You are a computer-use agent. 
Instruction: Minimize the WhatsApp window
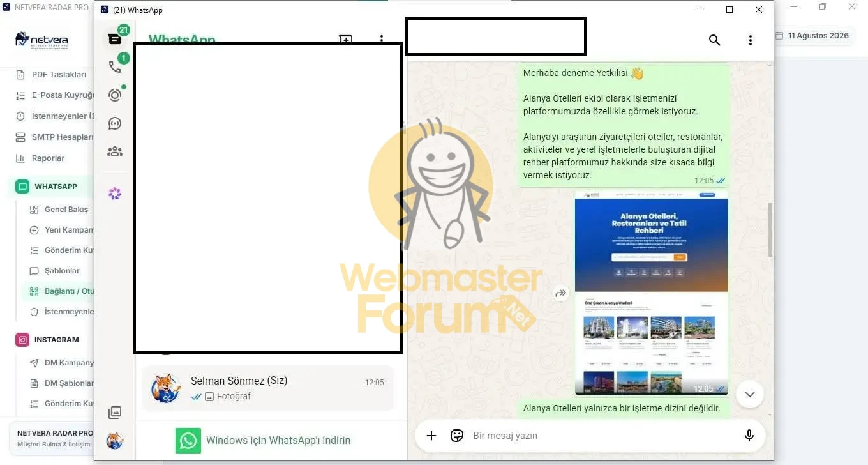point(700,10)
